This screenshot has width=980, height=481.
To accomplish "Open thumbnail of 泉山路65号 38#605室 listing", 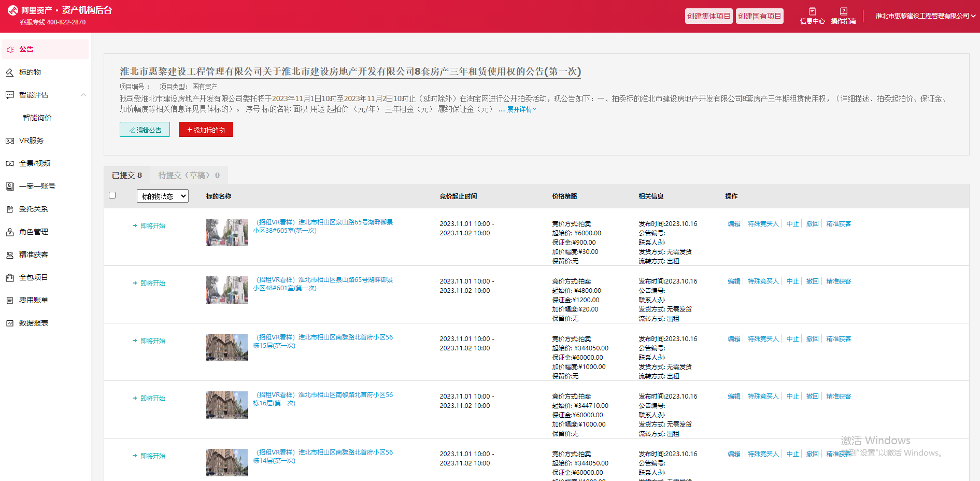I will pos(227,232).
